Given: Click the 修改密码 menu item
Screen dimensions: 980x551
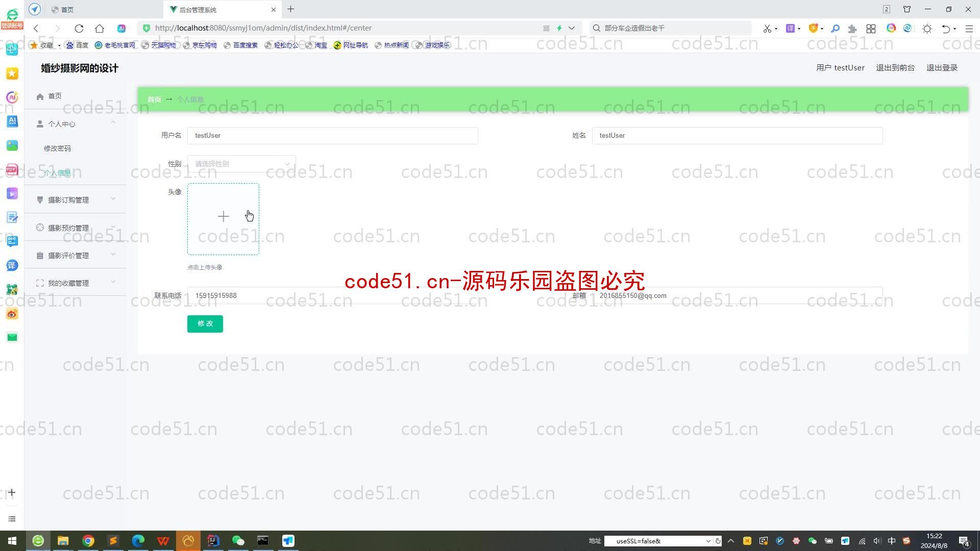Looking at the screenshot, I should coord(57,148).
